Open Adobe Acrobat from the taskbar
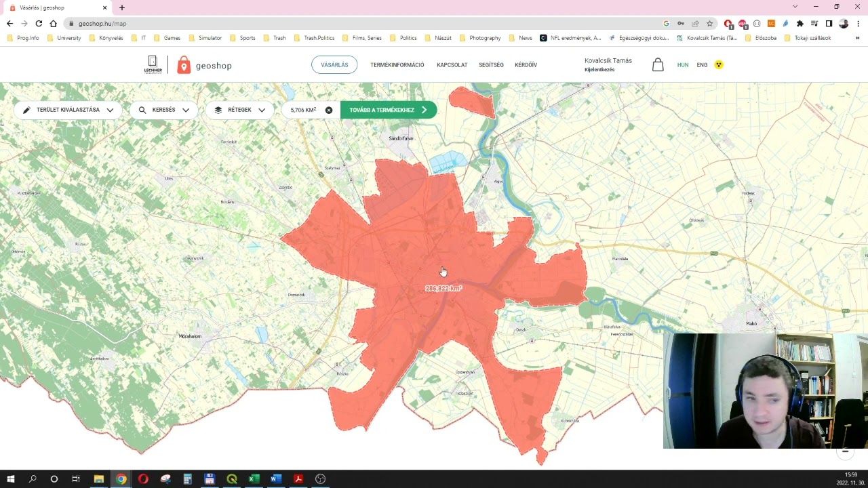 coord(298,479)
